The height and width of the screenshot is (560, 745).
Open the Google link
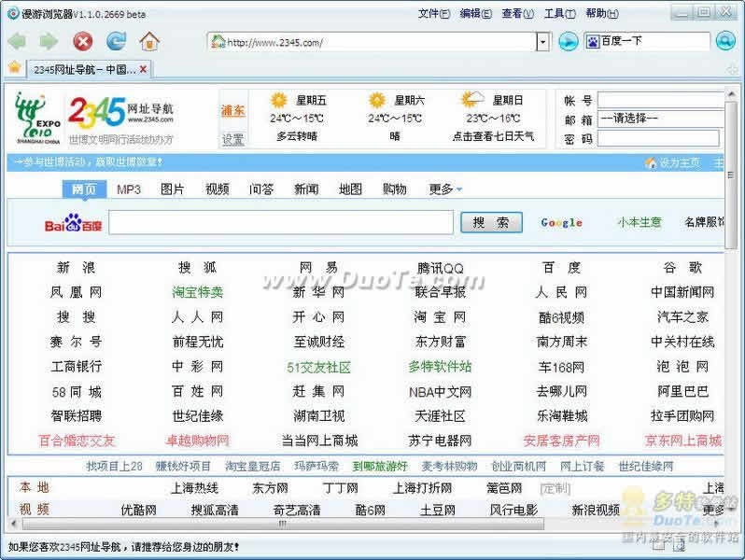(561, 222)
